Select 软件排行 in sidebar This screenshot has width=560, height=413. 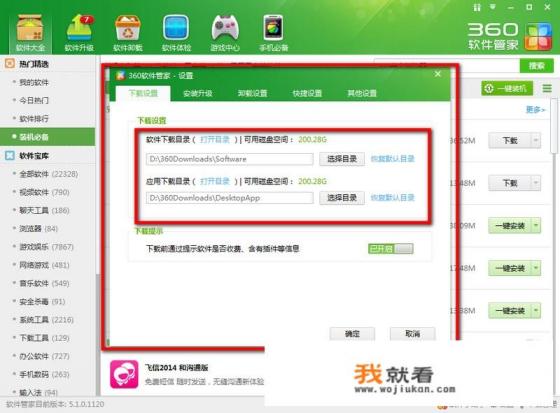[x=34, y=119]
